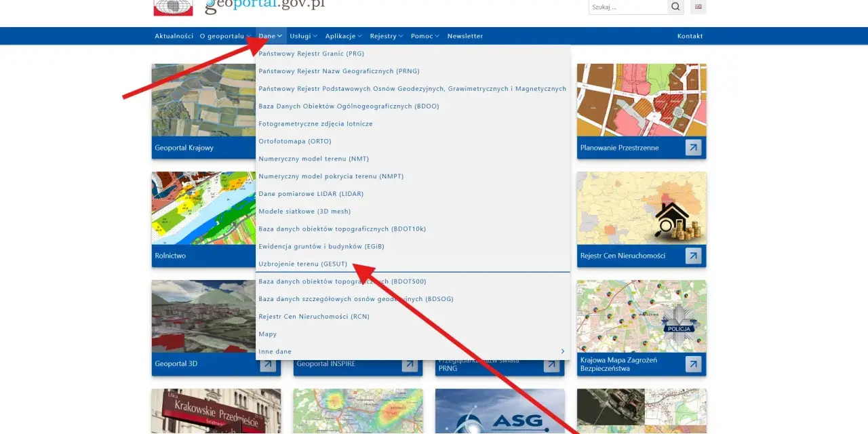Screen dimensions: 868x434
Task: Open the Rolnictwo tile
Action: 203,219
